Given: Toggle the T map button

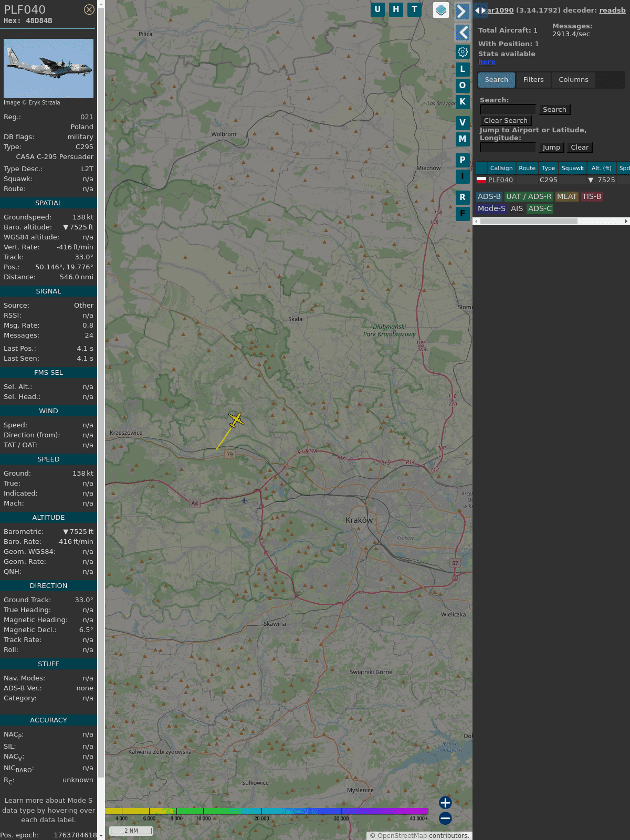Looking at the screenshot, I should pos(415,9).
